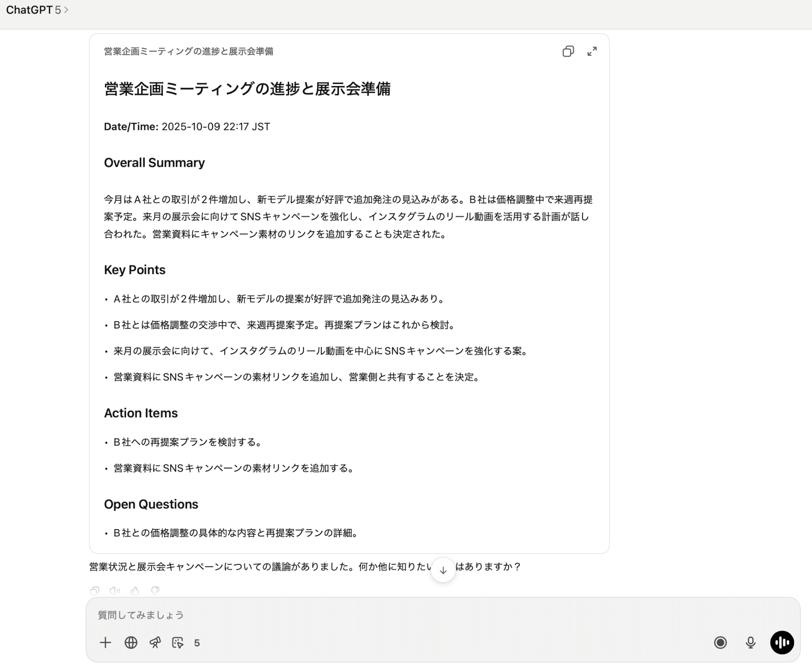812x669 pixels.
Task: Click the microphone dictation icon
Action: (750, 642)
